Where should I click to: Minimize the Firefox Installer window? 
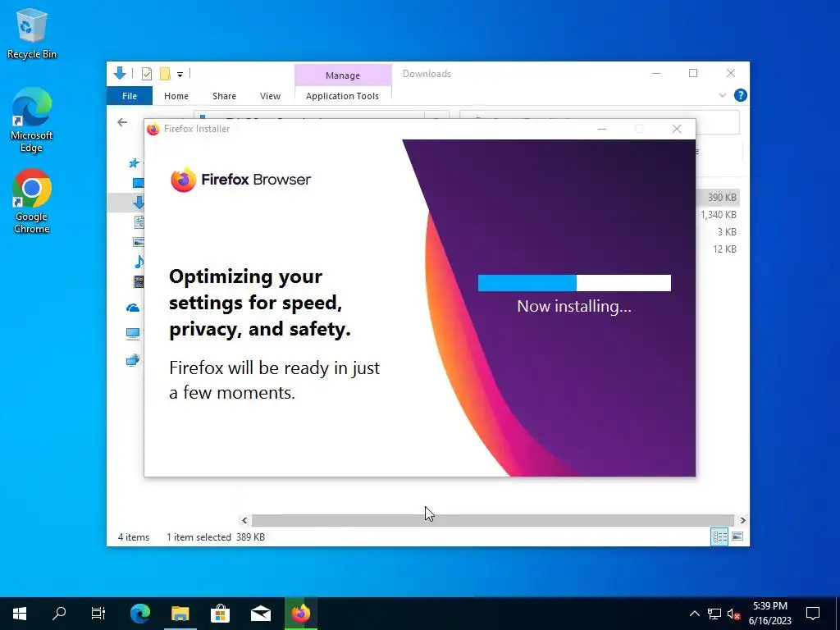tap(602, 129)
